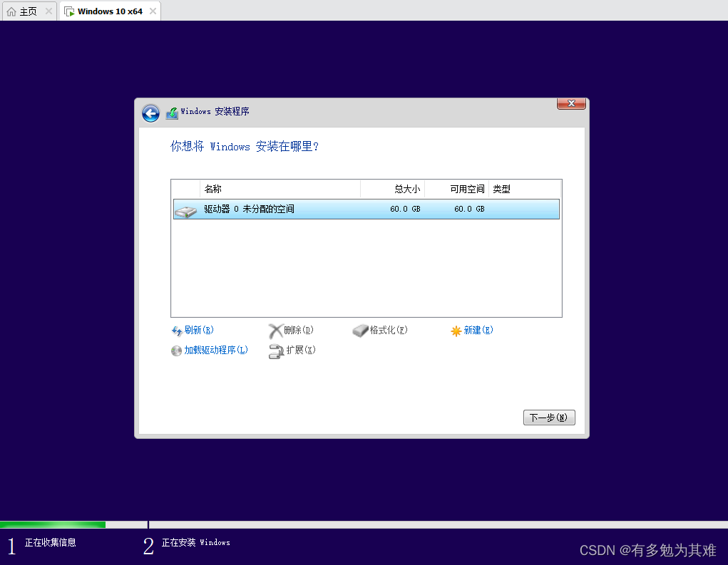Click the 下一步(N) button
Screen dimensions: 728x565
[x=549, y=418]
